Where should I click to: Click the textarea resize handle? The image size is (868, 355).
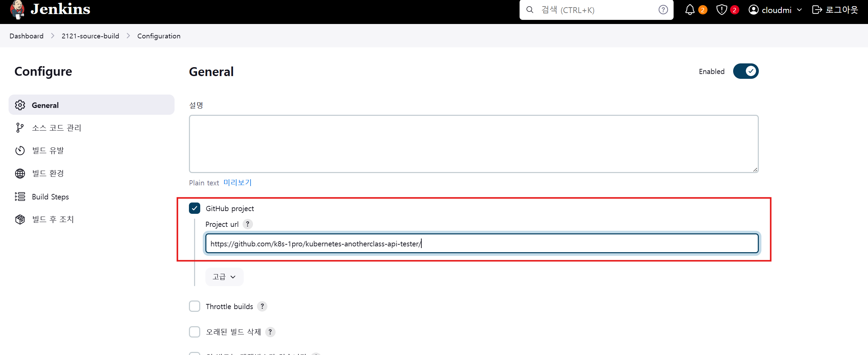(755, 169)
